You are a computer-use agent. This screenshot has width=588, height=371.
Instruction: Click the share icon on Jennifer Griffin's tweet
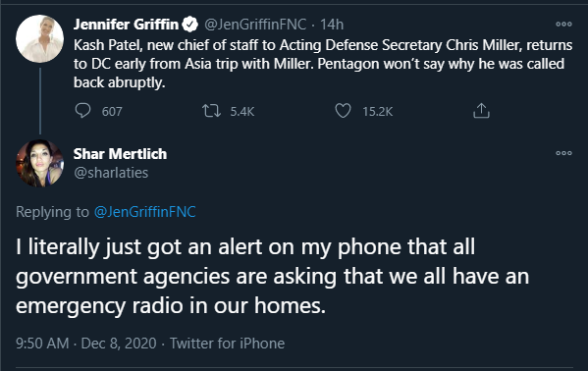point(481,111)
